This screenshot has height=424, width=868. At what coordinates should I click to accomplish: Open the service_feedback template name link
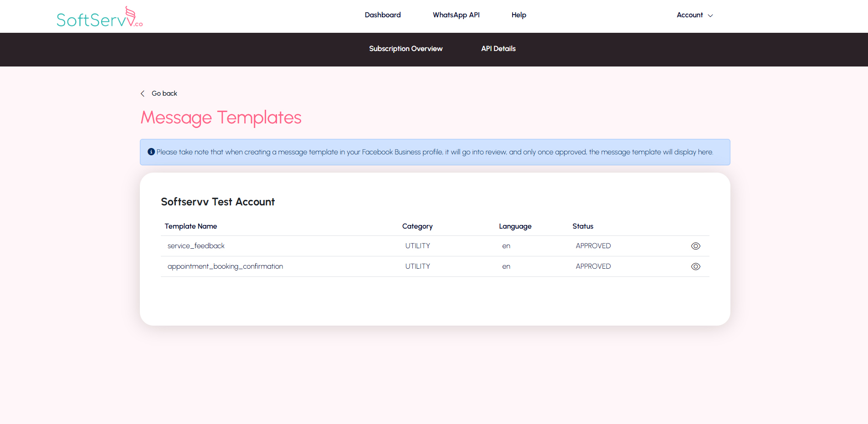(196, 245)
